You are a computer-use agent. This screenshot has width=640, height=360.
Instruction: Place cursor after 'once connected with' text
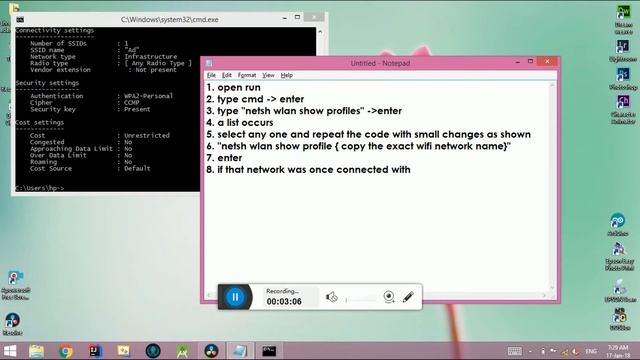[x=411, y=170]
